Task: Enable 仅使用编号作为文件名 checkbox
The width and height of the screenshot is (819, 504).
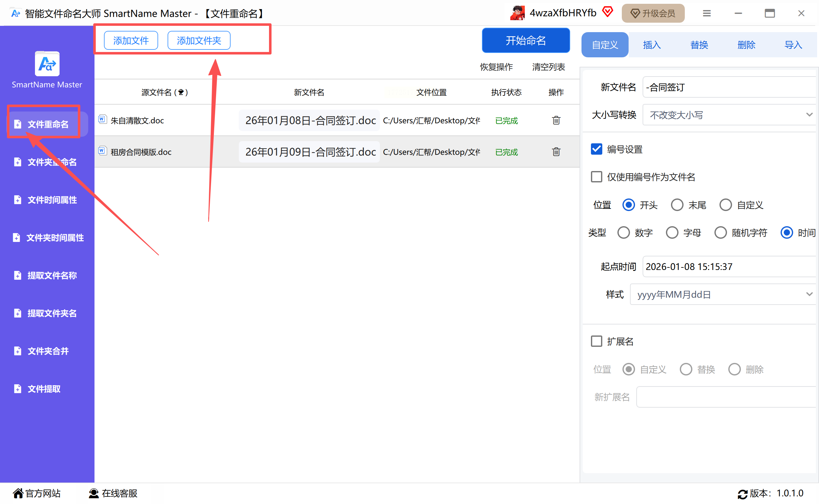Action: pyautogui.click(x=596, y=177)
